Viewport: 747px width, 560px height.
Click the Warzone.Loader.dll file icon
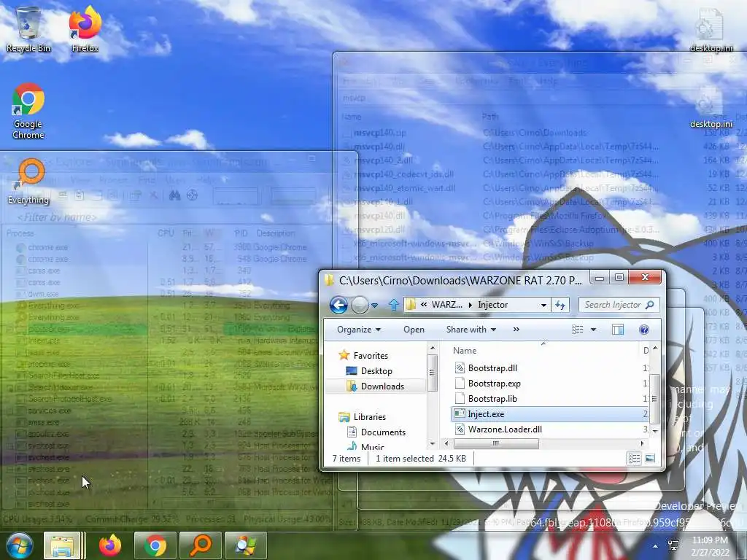460,429
